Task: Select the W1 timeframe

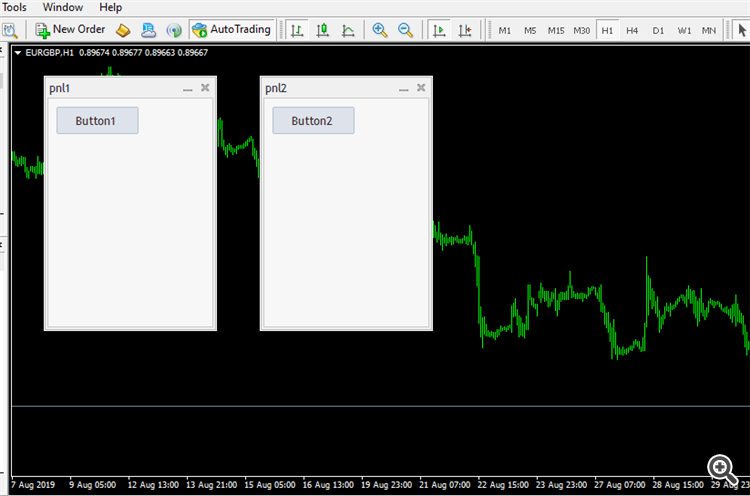Action: click(684, 31)
